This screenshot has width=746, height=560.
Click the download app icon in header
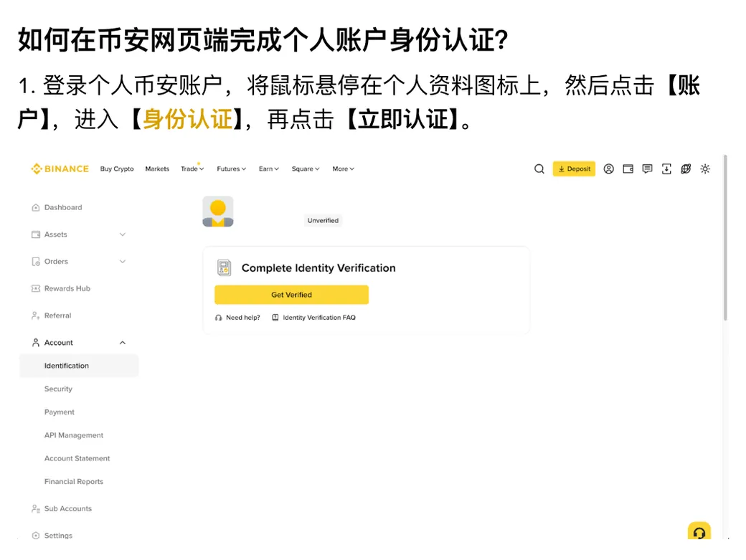click(666, 169)
